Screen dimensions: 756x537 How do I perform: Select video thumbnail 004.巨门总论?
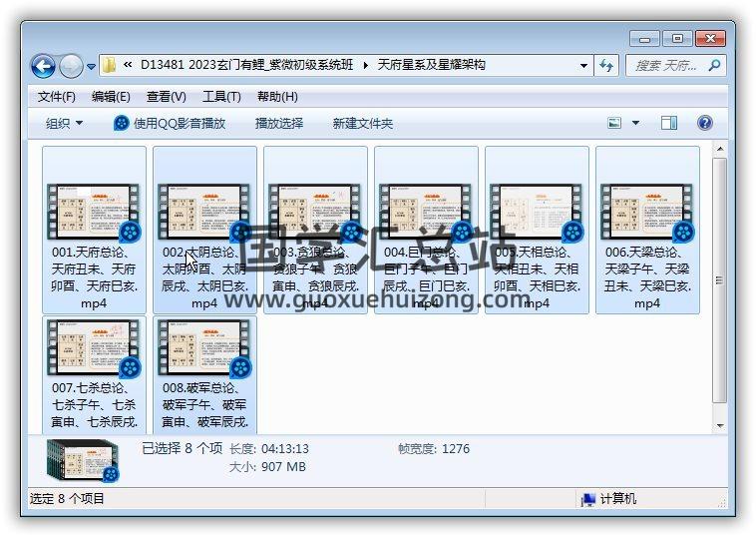point(426,212)
